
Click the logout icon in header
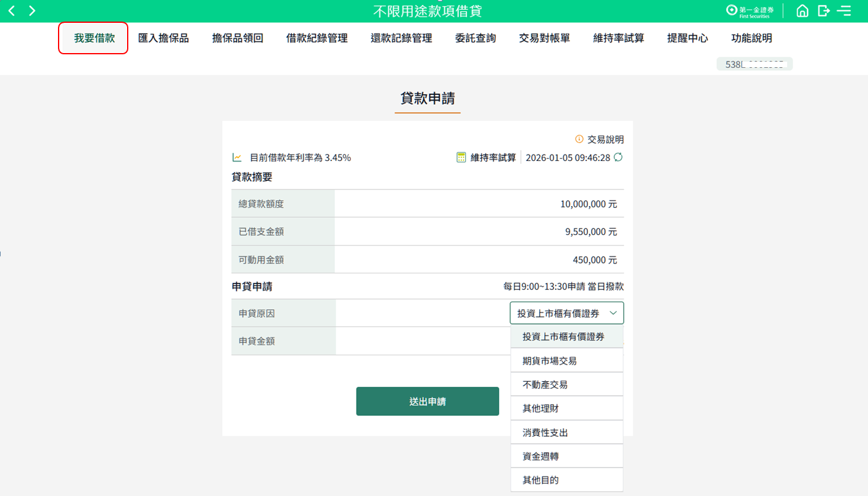[824, 11]
